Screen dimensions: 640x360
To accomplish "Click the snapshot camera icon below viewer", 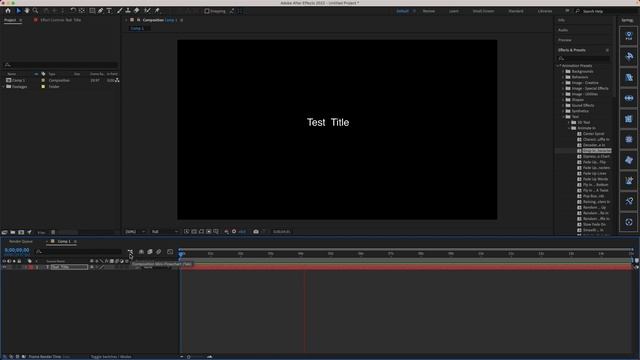I will [x=256, y=231].
